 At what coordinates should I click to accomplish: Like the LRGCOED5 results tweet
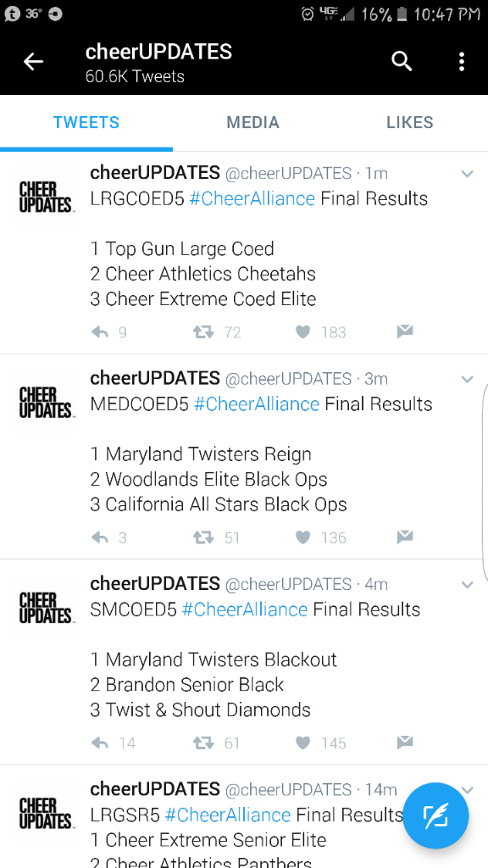coord(302,332)
